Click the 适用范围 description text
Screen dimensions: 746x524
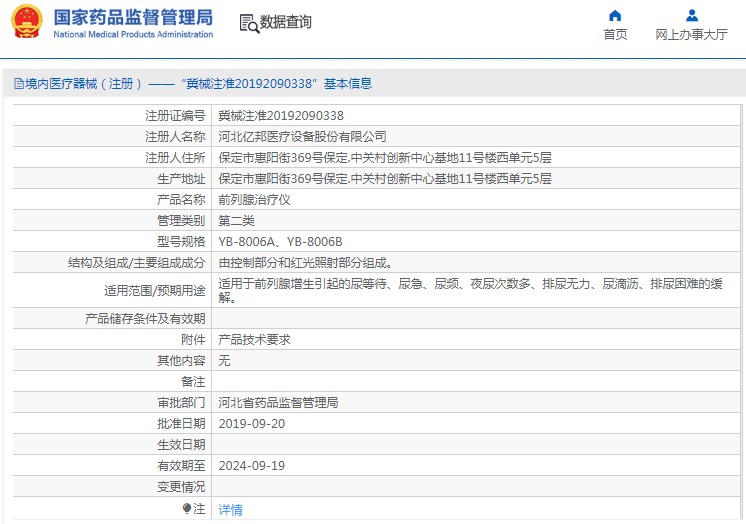(x=471, y=290)
